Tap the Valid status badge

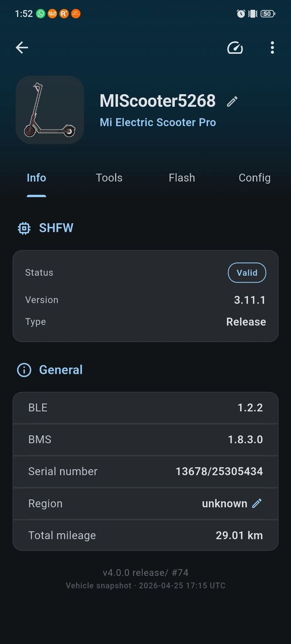[247, 273]
